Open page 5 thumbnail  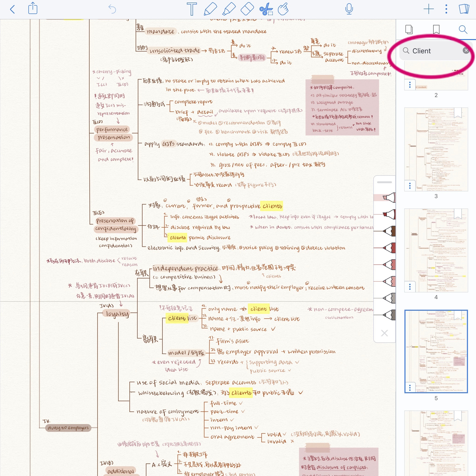pos(436,351)
